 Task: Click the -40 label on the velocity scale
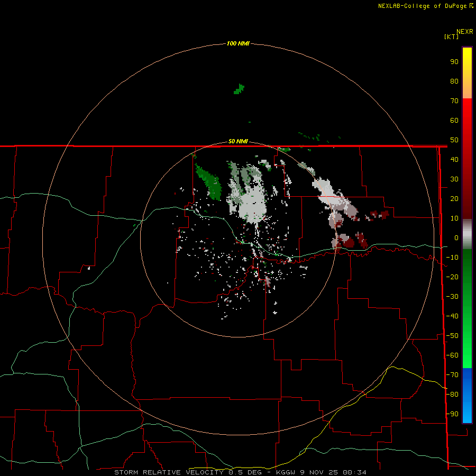[x=452, y=316]
